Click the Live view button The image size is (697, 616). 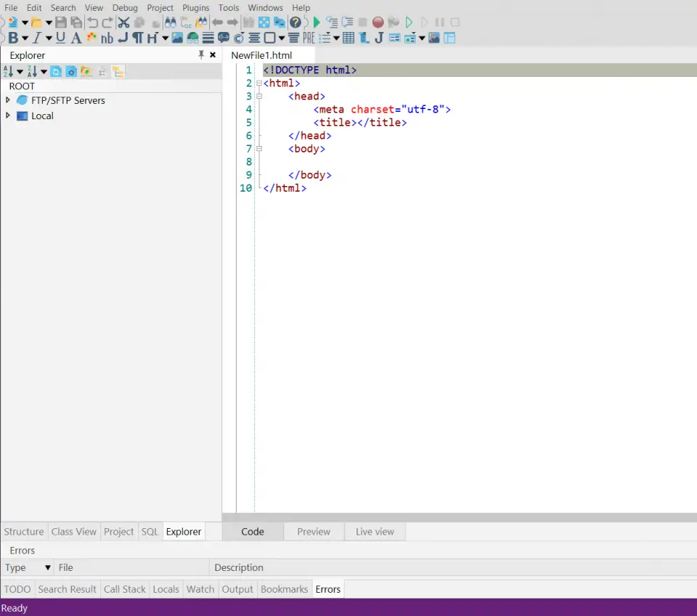[x=374, y=531]
